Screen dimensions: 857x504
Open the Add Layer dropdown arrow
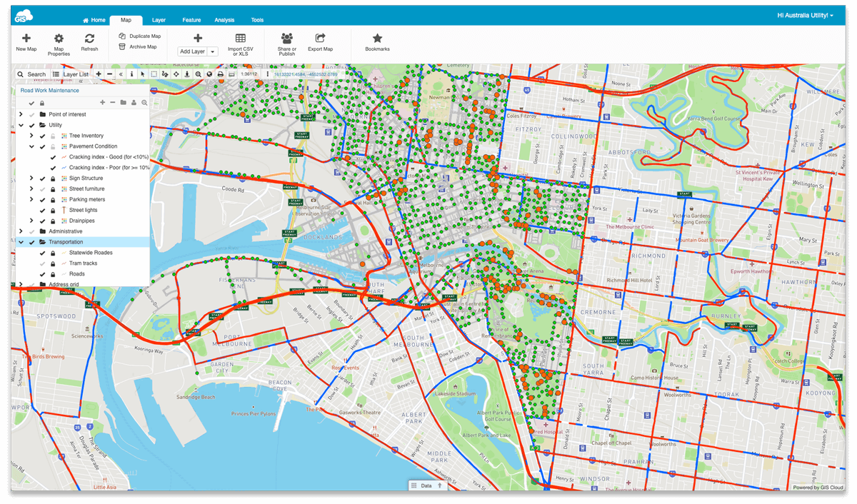(211, 51)
